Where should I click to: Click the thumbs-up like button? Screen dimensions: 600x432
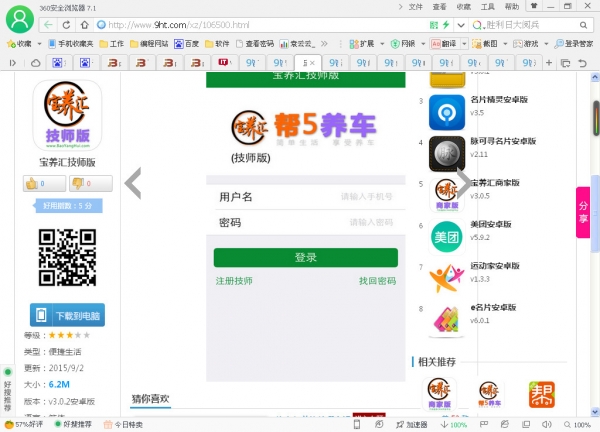44,184
